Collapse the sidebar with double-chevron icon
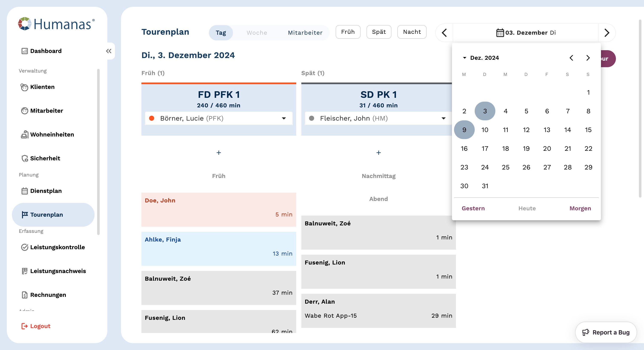 click(x=108, y=51)
